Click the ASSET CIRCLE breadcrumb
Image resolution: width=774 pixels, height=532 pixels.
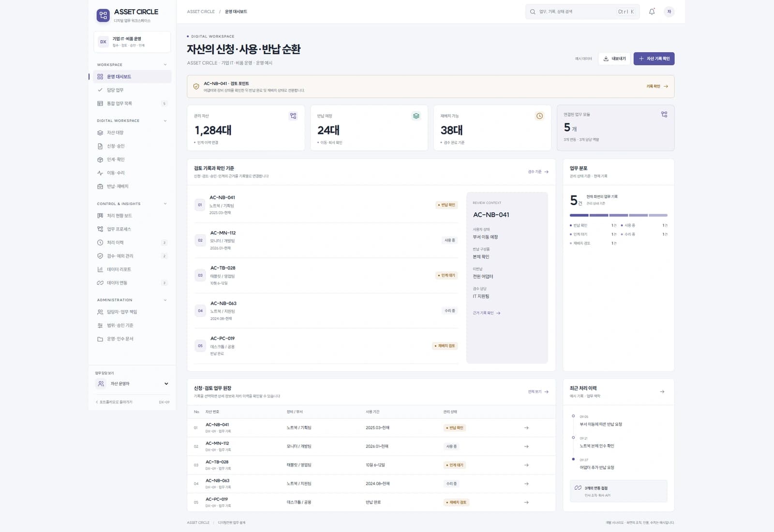[x=201, y=12]
